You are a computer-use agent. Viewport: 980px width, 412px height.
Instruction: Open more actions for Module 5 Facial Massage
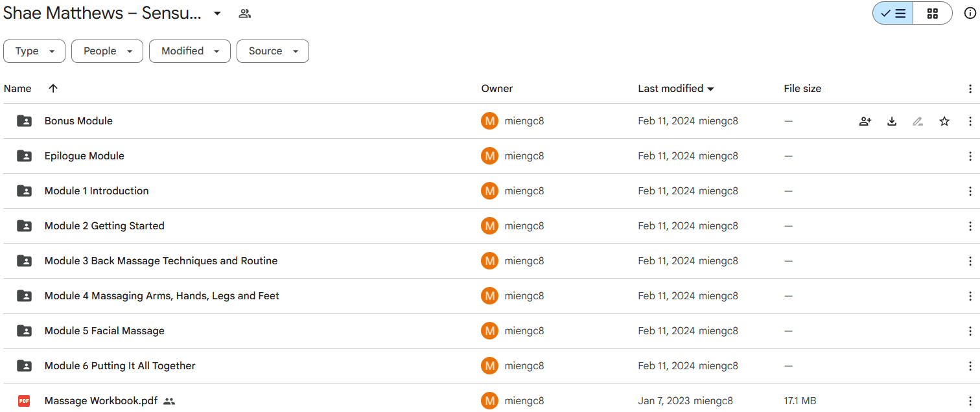970,331
